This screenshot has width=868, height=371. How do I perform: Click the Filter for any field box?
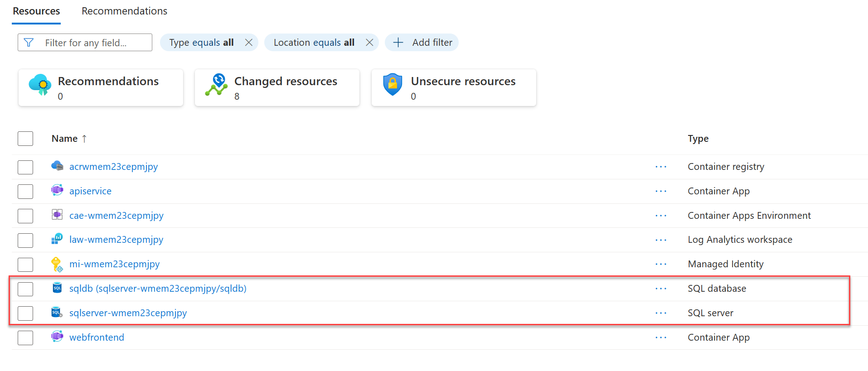[85, 43]
